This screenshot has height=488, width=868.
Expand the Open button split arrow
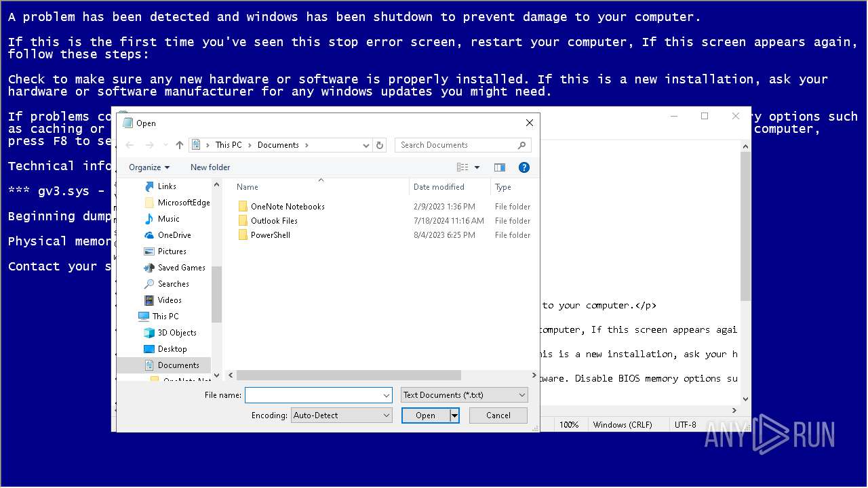click(455, 415)
